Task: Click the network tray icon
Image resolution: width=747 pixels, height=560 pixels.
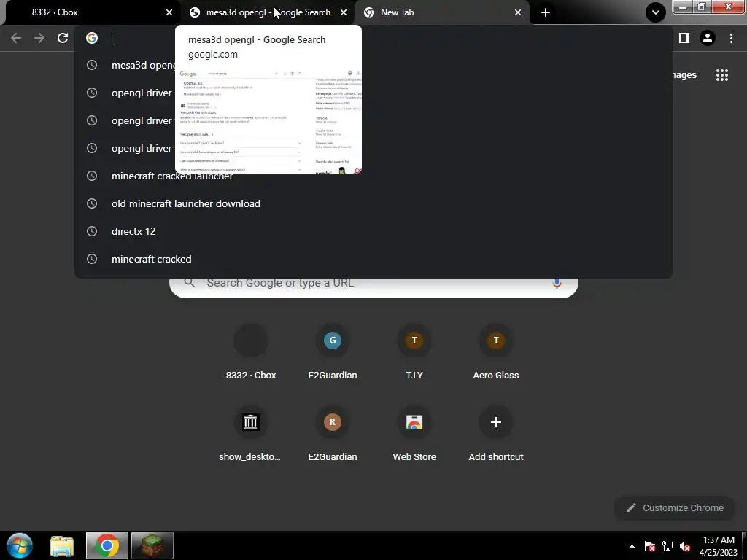Action: (667, 546)
